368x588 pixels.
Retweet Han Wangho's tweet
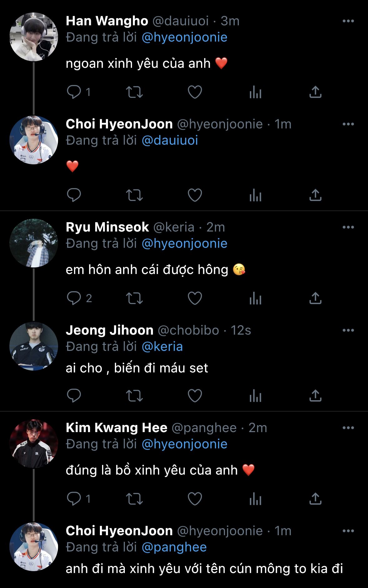point(134,92)
